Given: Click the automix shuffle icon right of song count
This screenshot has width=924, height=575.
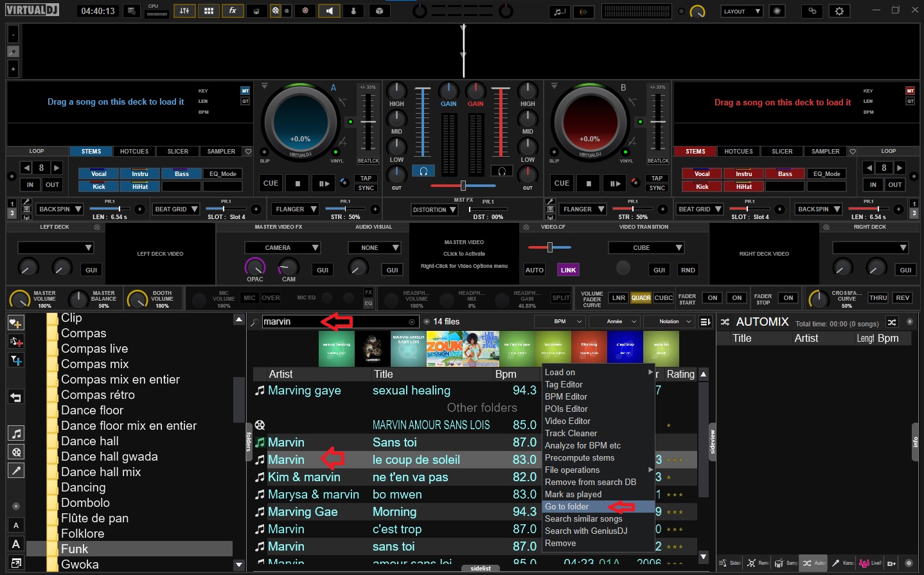Looking at the screenshot, I should click(892, 322).
